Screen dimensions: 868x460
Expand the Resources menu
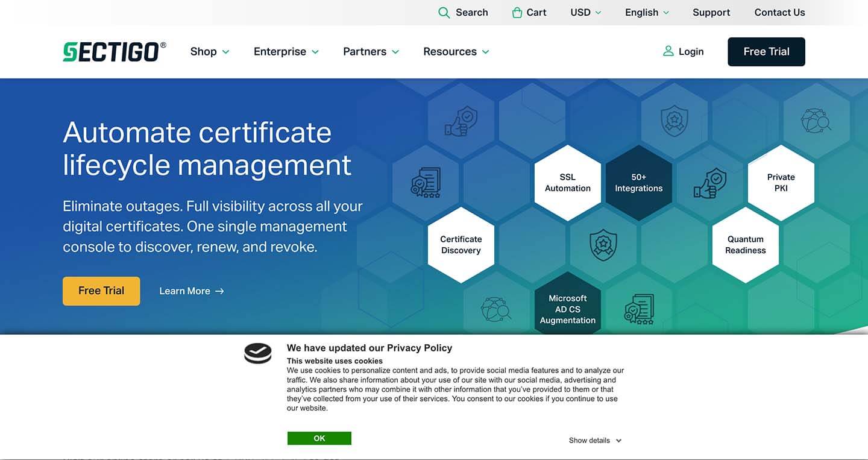(456, 52)
